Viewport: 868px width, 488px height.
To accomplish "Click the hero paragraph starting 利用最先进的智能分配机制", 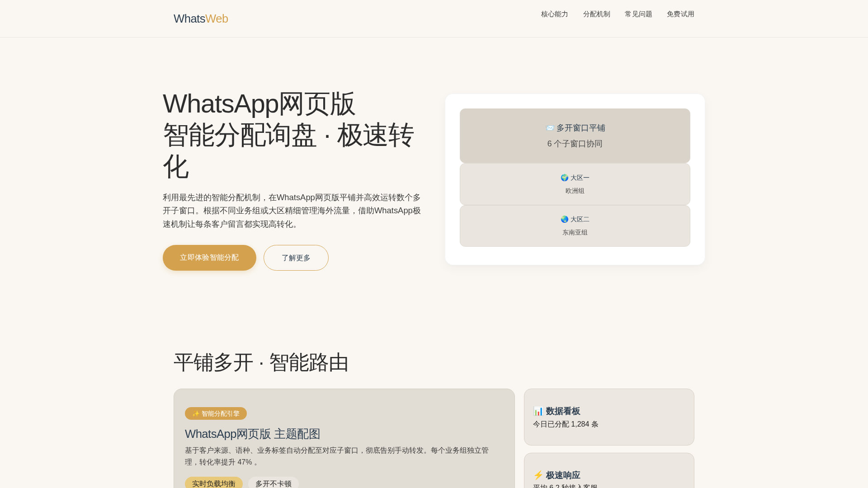I will [x=292, y=211].
